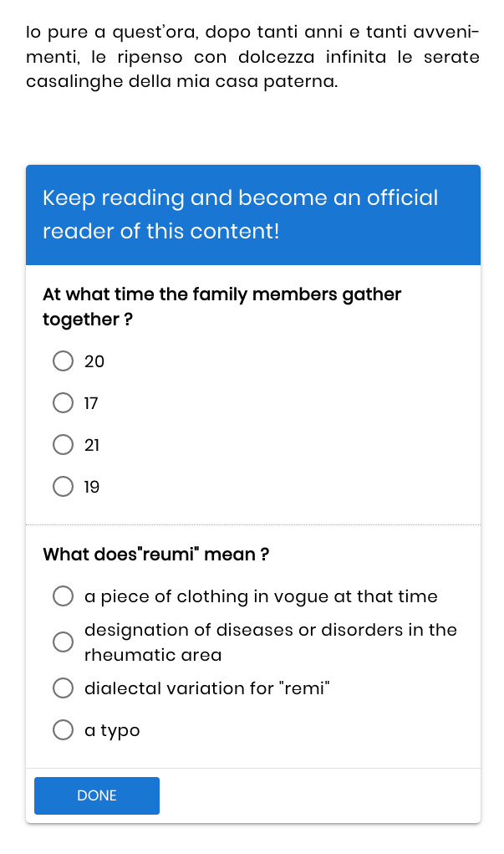The image size is (504, 854).
Task: Click the label text "17"
Action: click(92, 403)
